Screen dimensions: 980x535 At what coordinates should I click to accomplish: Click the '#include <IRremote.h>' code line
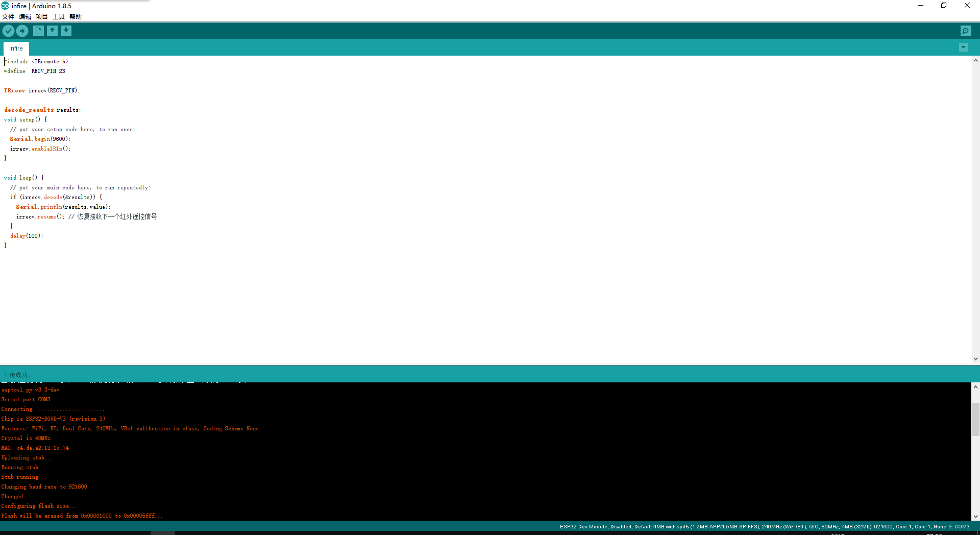tap(36, 62)
